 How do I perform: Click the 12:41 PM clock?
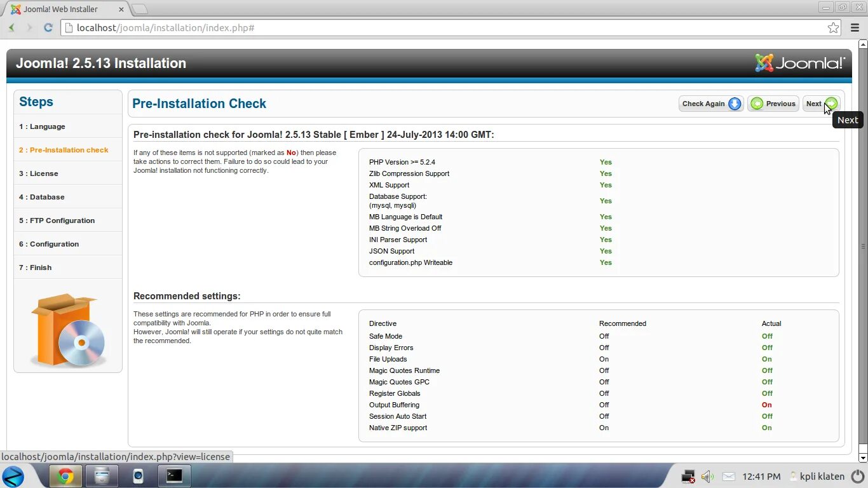point(761,476)
